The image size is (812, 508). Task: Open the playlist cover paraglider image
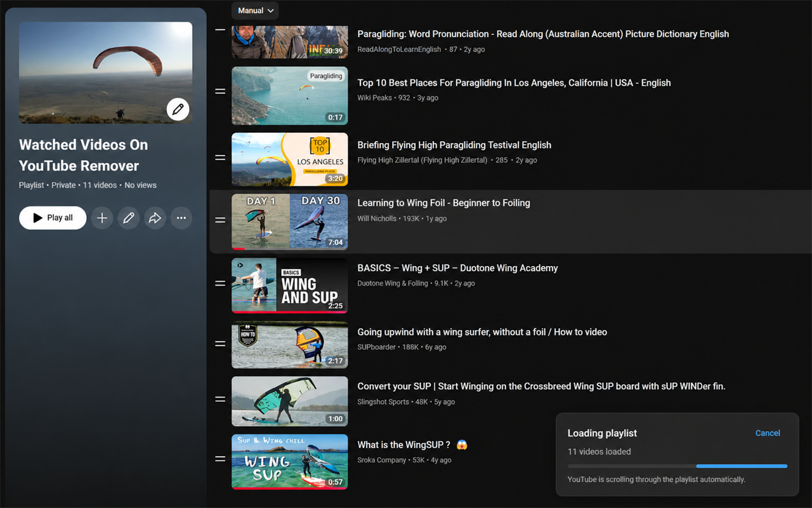coord(105,72)
